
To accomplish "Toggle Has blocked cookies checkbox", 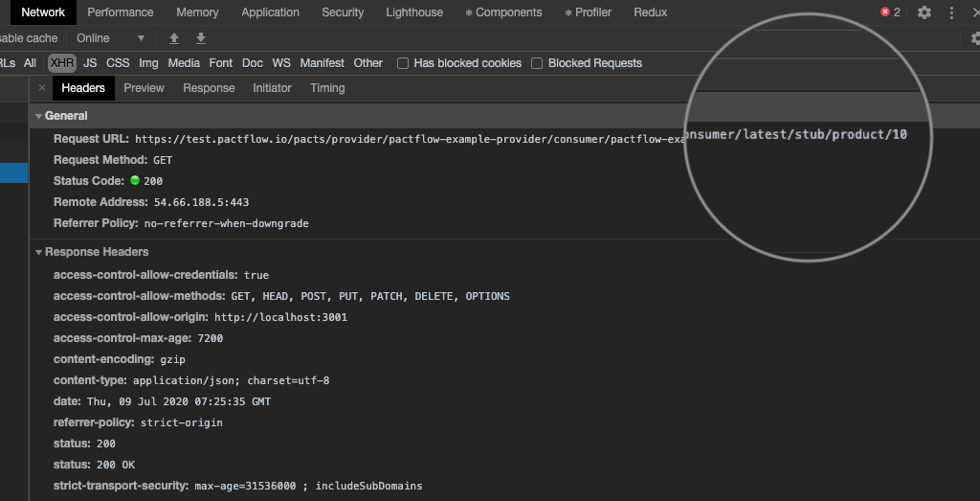I will (x=403, y=63).
